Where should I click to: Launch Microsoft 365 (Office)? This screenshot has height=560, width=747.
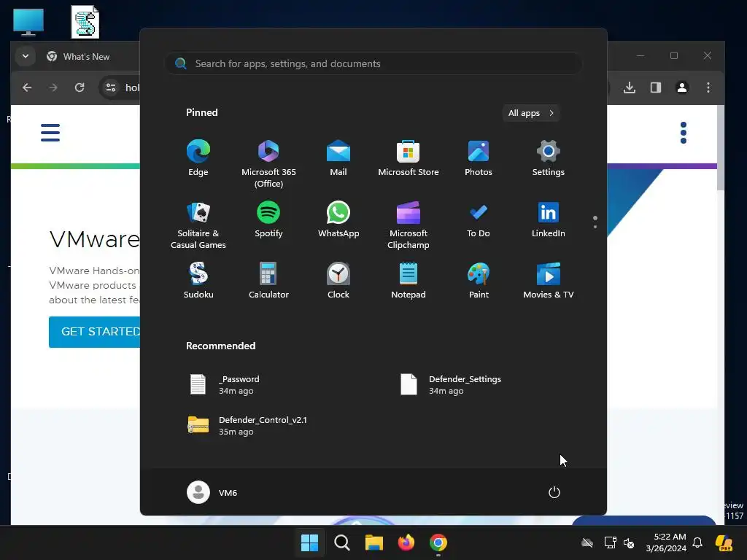point(268,163)
